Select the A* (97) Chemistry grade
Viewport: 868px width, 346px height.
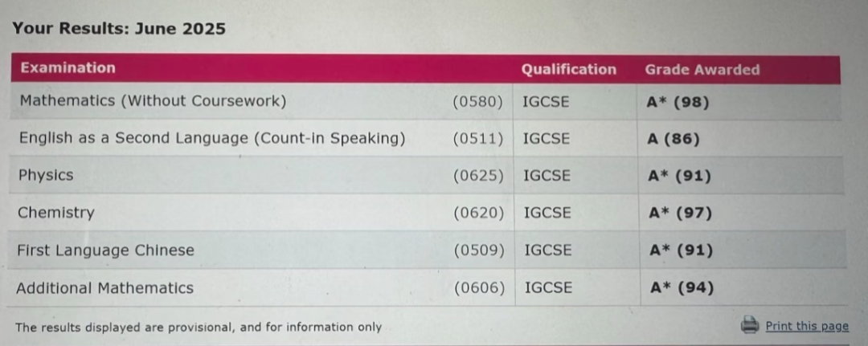coord(680,214)
